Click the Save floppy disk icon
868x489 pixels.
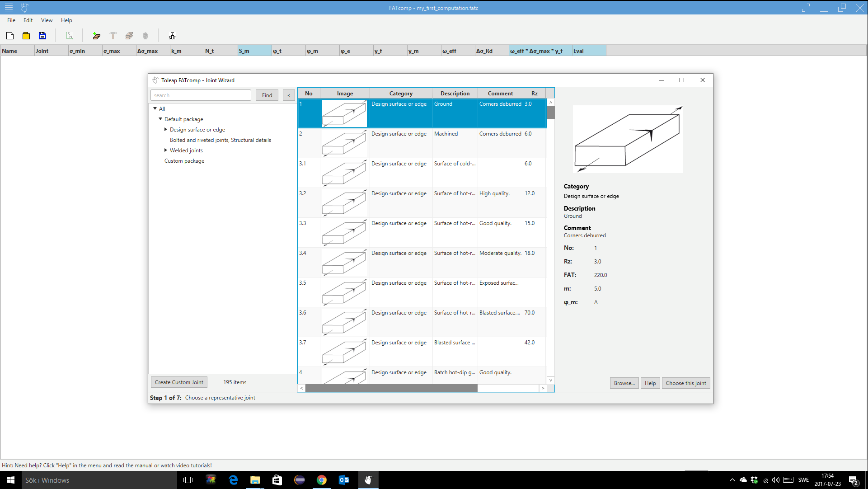42,36
